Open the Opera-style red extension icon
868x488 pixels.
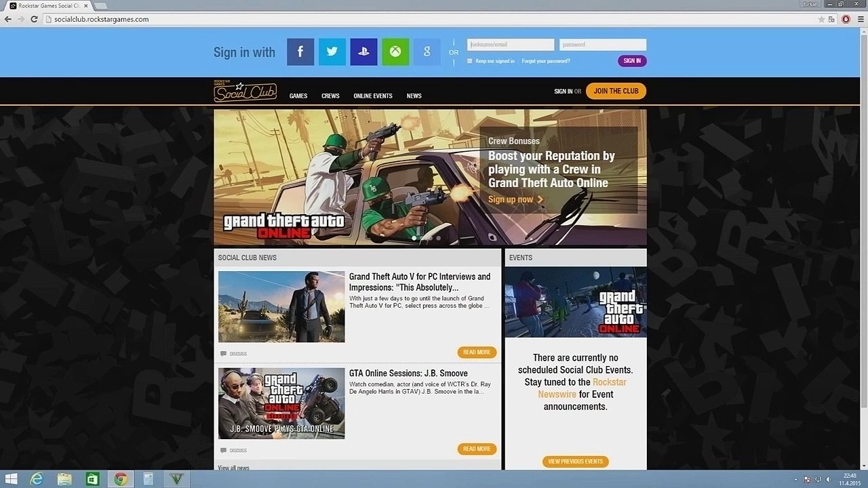point(846,19)
